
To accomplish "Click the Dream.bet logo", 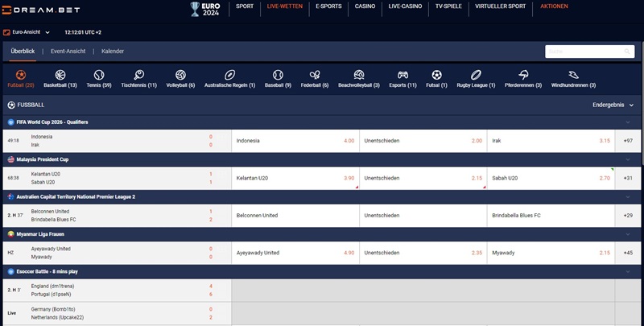I will (41, 10).
